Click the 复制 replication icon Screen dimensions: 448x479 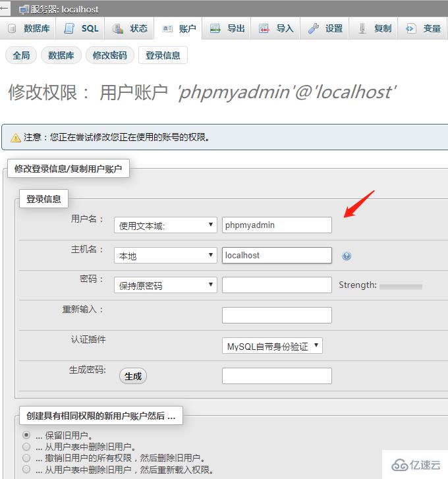(362, 29)
